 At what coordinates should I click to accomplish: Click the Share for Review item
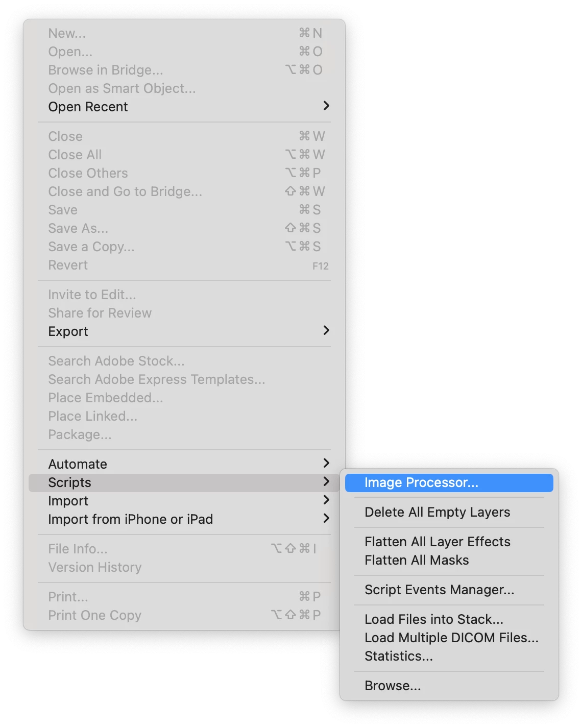(184, 313)
